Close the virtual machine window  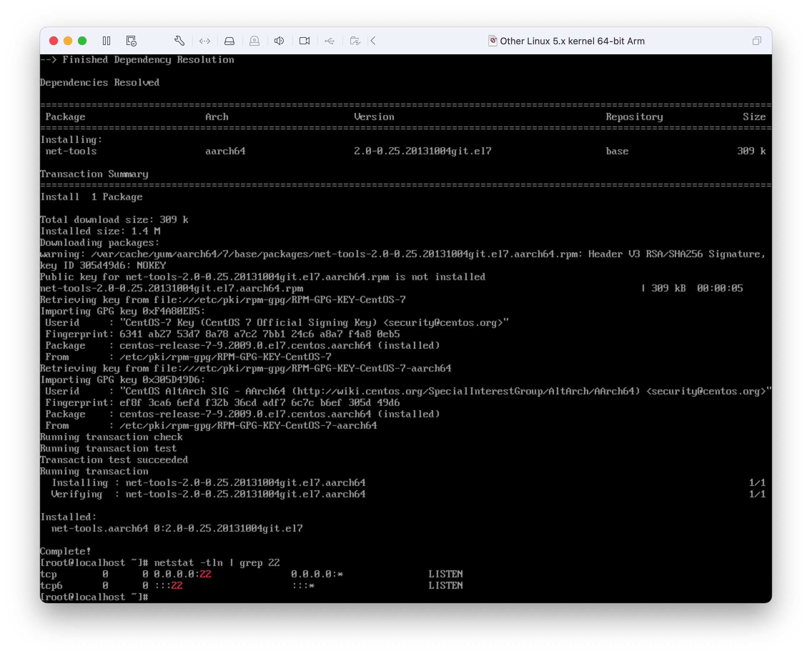[x=54, y=41]
